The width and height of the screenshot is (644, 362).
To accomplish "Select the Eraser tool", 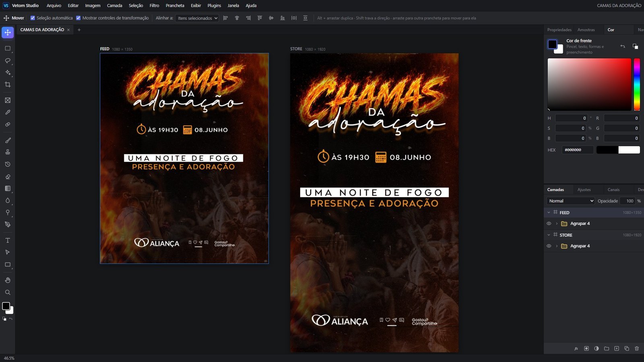I will [8, 177].
